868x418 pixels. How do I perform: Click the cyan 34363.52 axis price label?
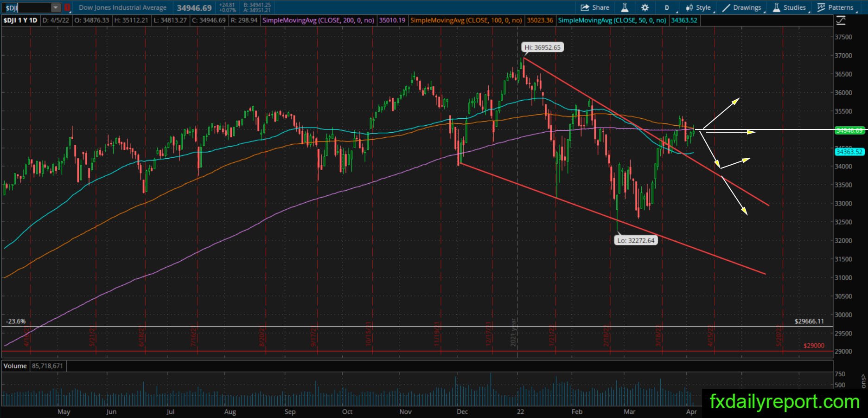click(x=849, y=152)
